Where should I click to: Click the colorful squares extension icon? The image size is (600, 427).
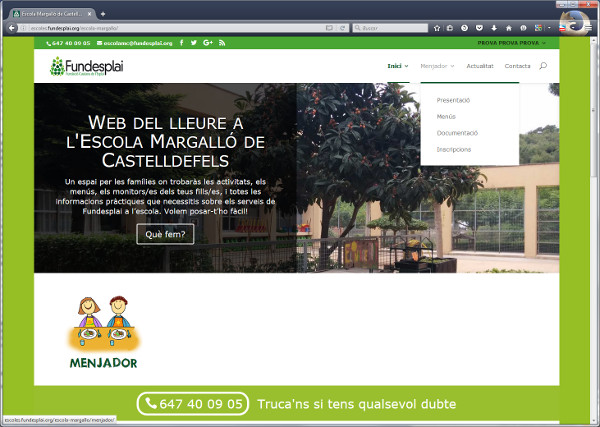click(538, 28)
